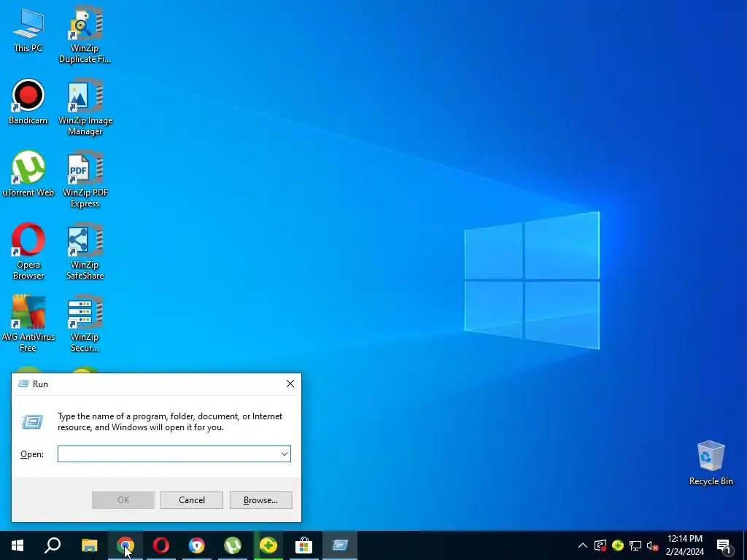Open WinZip Secure Backup desktop shortcut
747x560 pixels.
85,324
